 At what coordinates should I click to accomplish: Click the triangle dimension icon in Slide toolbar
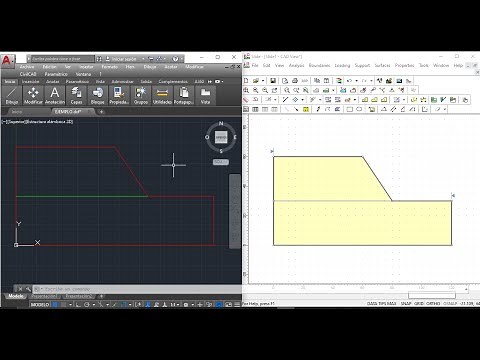coord(384,109)
